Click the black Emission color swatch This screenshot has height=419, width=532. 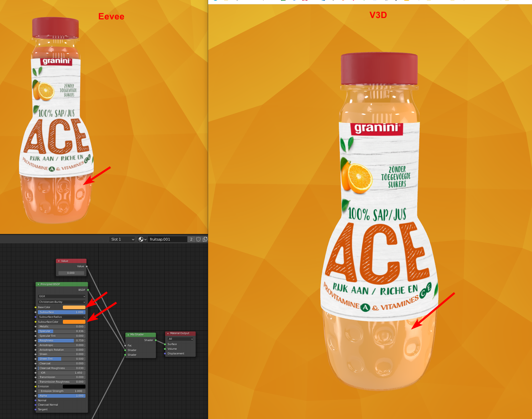pyautogui.click(x=74, y=386)
